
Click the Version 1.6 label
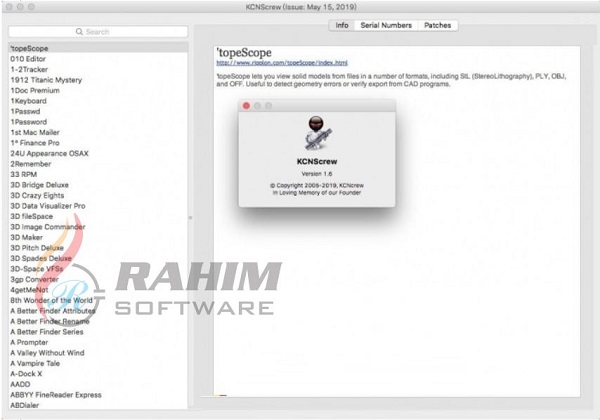(x=317, y=174)
